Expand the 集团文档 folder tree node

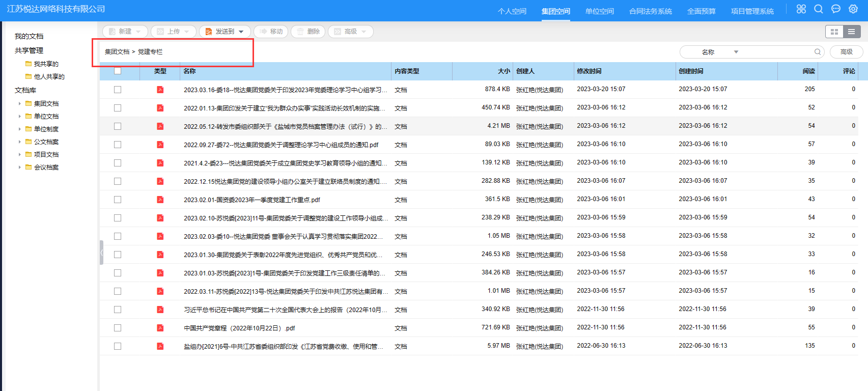[20, 103]
